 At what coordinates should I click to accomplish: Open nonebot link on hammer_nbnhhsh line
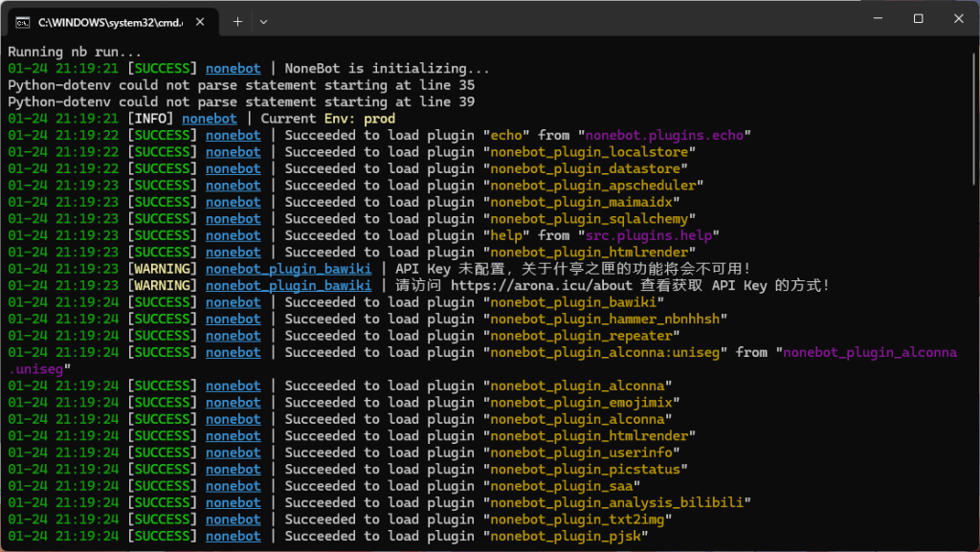click(234, 320)
